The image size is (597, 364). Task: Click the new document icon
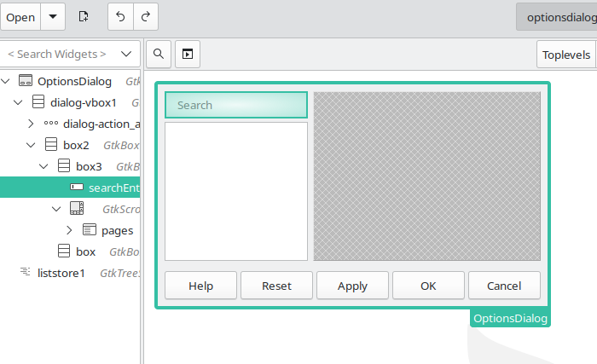coord(83,17)
